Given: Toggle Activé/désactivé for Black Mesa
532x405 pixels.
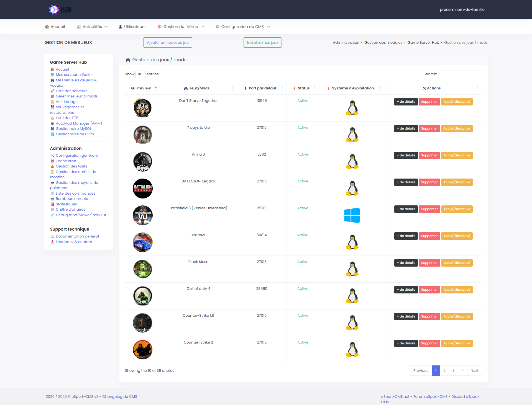Looking at the screenshot, I should point(457,263).
